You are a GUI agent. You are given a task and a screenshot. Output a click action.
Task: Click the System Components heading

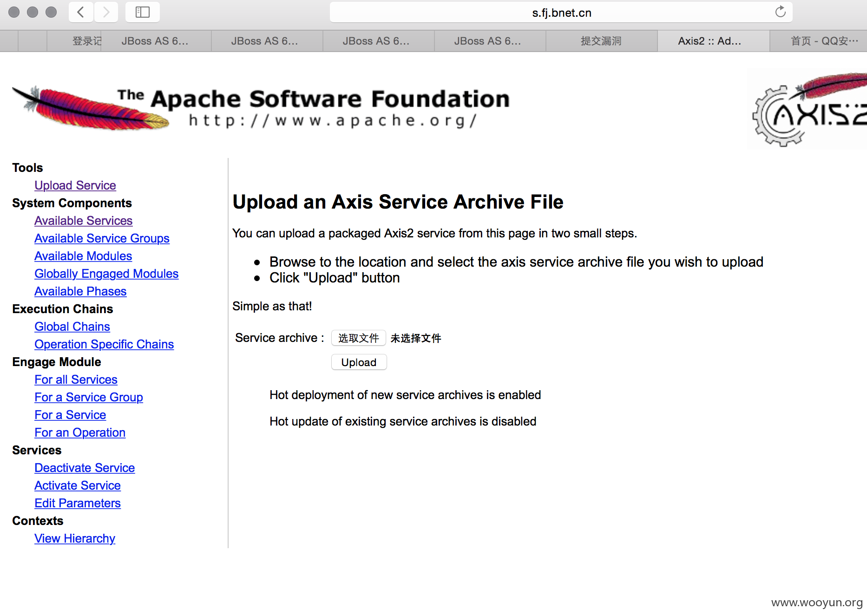coord(72,203)
